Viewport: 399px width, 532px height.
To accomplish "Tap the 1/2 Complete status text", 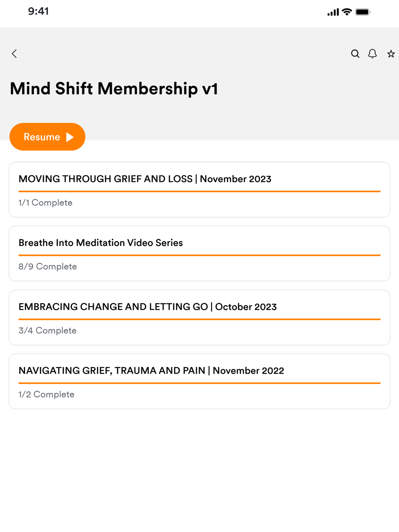I will click(x=46, y=394).
